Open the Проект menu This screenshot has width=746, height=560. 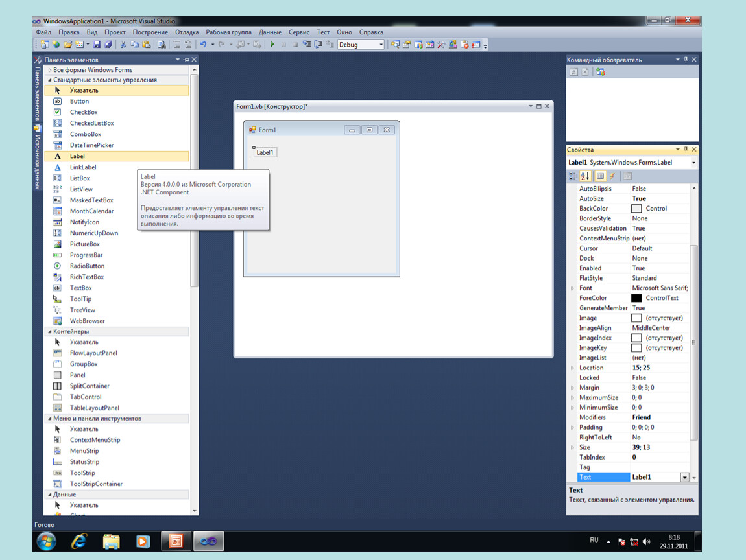[115, 32]
